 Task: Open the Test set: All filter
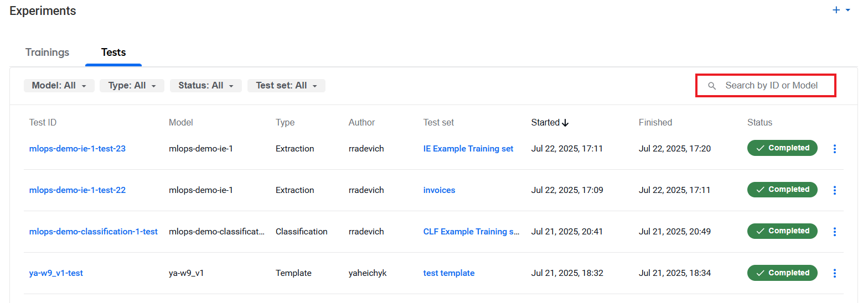pyautogui.click(x=286, y=86)
